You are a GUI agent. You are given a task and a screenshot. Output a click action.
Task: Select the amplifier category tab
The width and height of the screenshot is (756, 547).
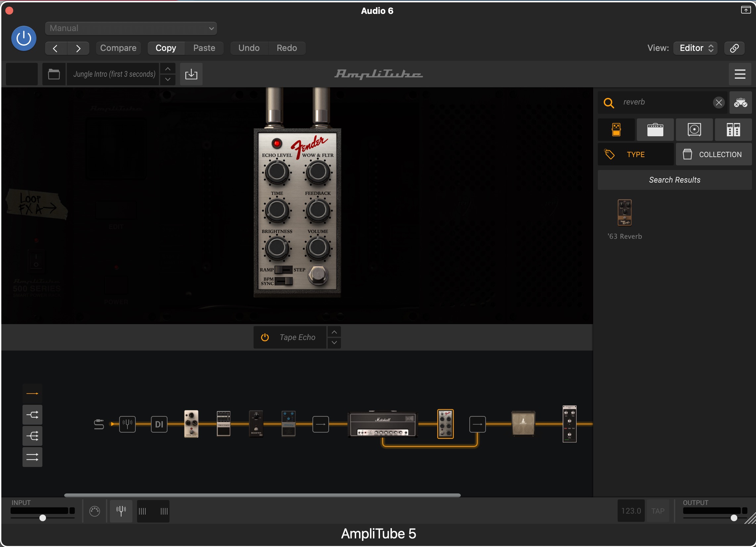tap(655, 130)
